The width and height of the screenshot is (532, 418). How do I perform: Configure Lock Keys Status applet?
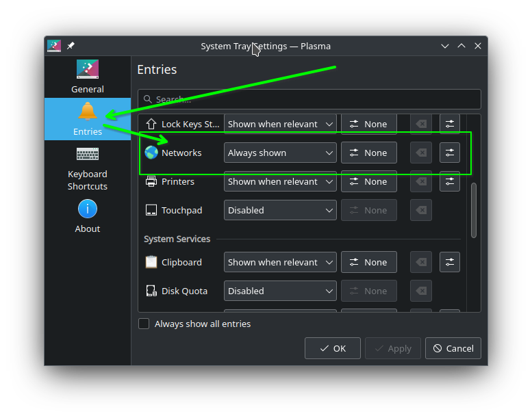click(450, 124)
